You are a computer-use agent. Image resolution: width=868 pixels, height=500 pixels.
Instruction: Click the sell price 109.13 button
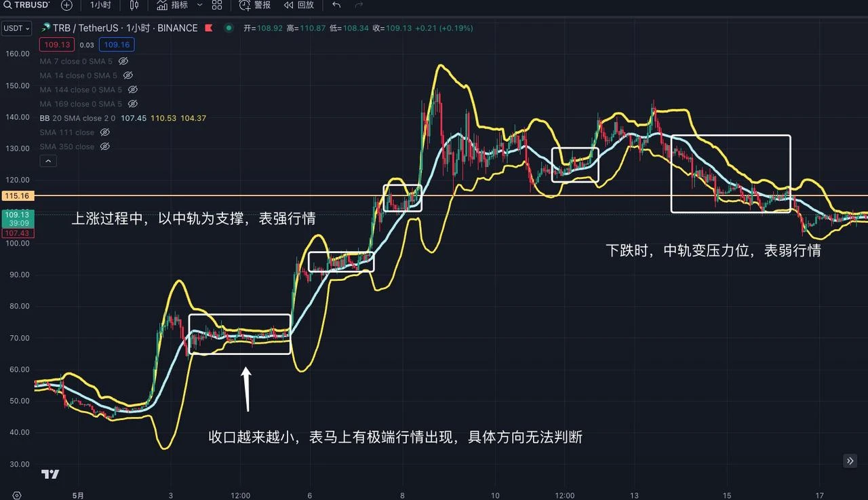56,44
